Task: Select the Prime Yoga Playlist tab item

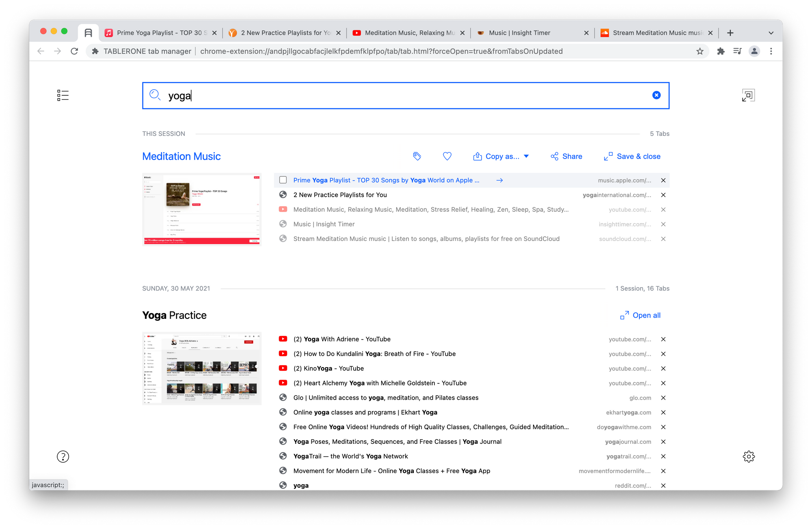Action: coord(386,180)
